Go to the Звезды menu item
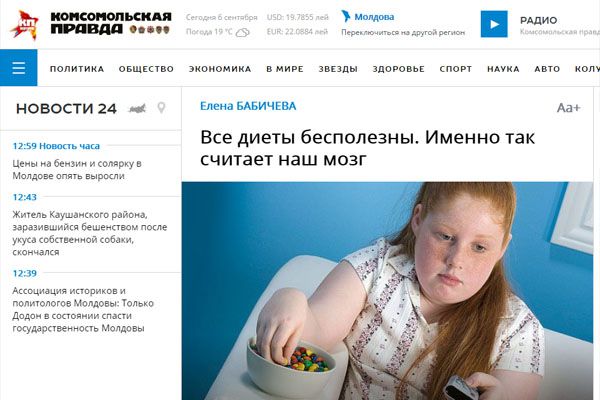600x400 pixels. point(338,69)
